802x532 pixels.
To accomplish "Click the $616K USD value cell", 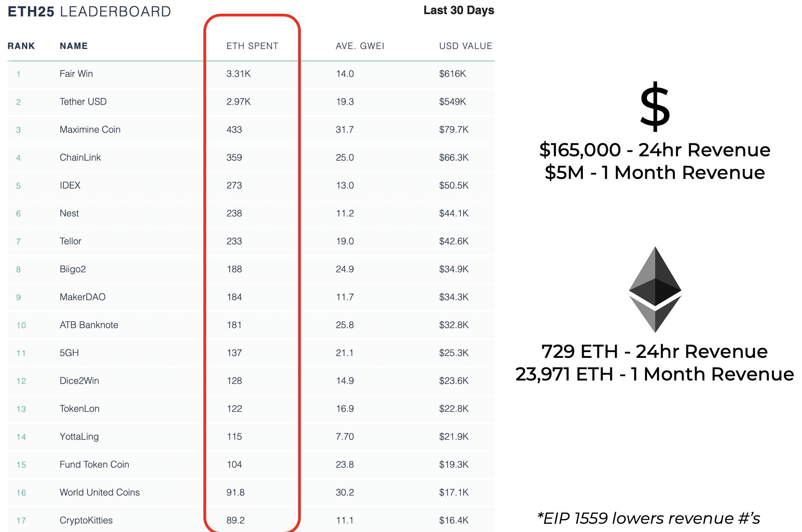I will pyautogui.click(x=452, y=74).
